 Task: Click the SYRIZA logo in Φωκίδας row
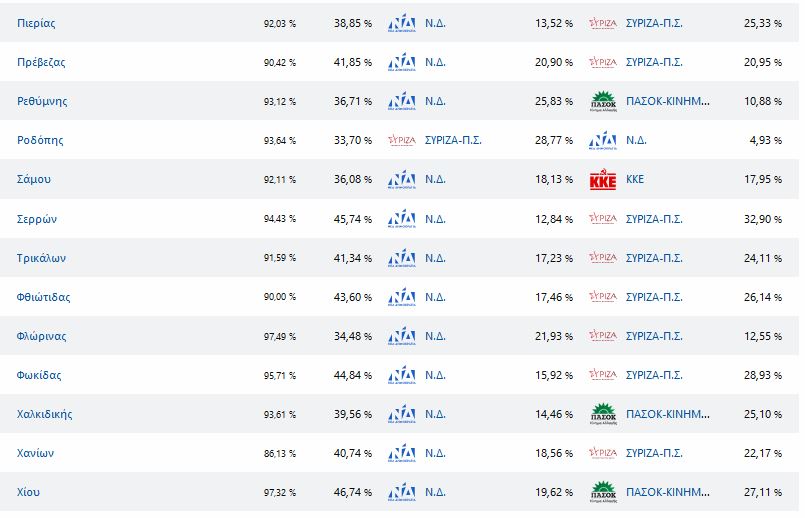point(602,375)
